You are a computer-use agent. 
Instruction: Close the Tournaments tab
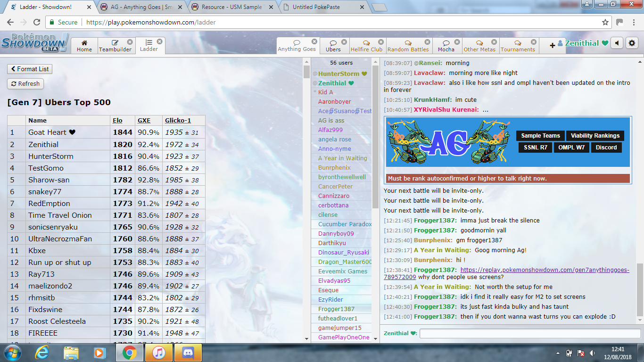coord(533,42)
